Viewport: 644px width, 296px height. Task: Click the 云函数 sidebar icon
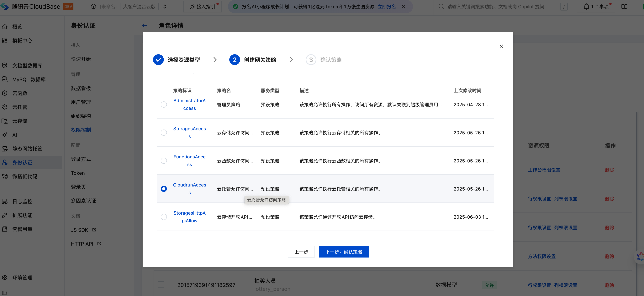(x=5, y=93)
